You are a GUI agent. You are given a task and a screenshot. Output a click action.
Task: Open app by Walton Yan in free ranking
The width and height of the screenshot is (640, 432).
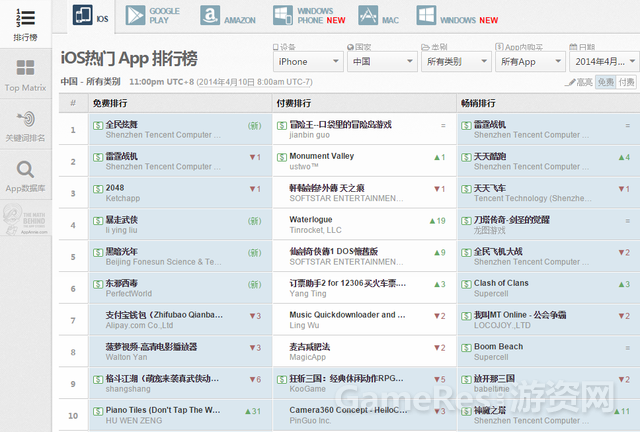tap(151, 347)
